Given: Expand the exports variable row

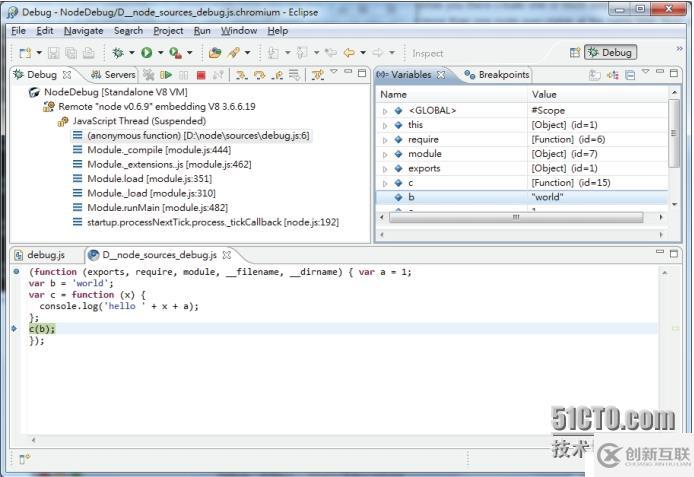Looking at the screenshot, I should [385, 169].
